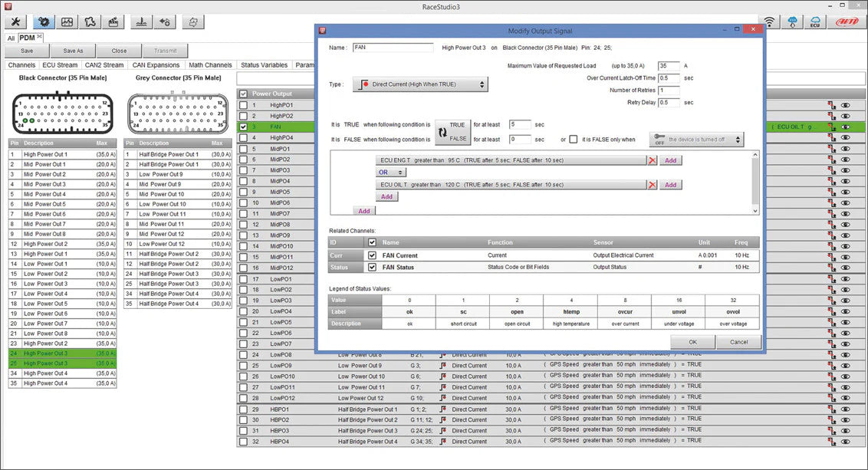Expand 'the device is turned off' dropdown

[696, 140]
